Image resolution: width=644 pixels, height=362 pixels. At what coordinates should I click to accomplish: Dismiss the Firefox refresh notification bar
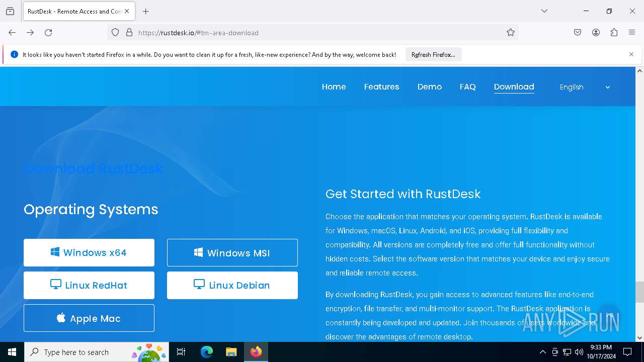(631, 54)
